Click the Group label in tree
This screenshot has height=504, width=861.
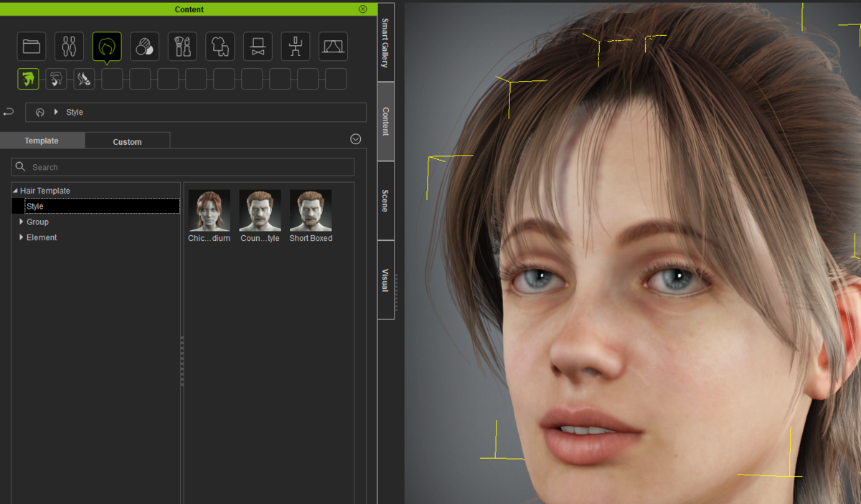37,222
